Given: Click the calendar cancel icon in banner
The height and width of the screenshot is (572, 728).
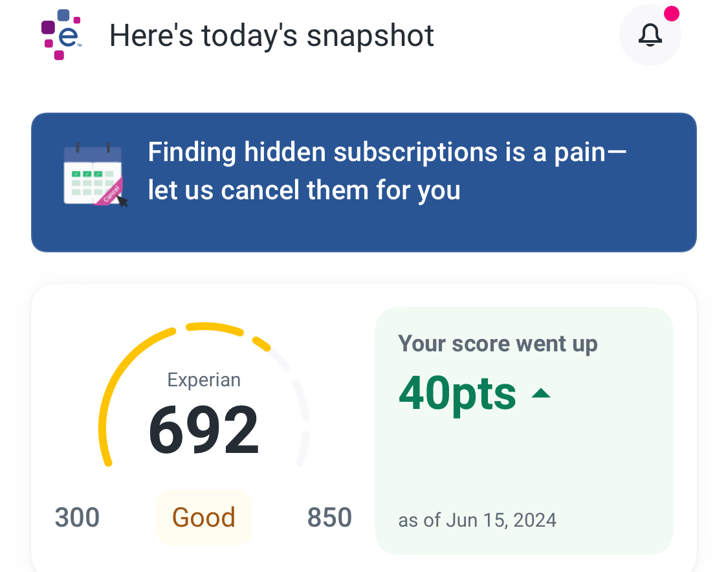Looking at the screenshot, I should (x=94, y=175).
